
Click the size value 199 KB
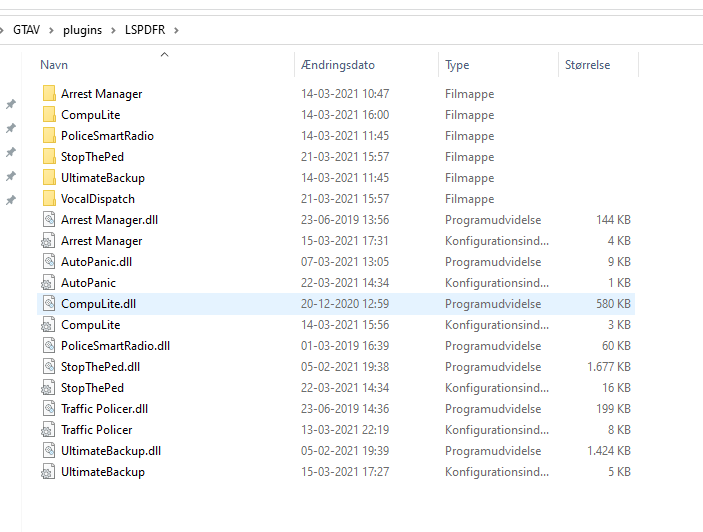tap(613, 409)
